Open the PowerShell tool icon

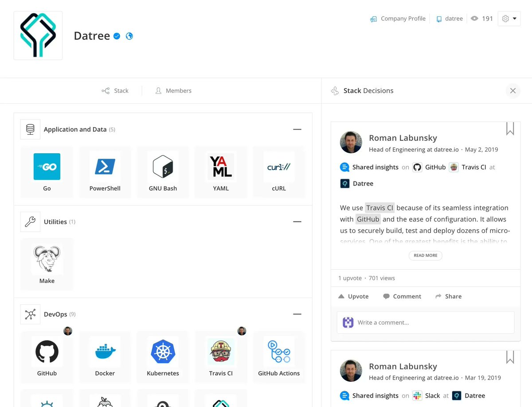pyautogui.click(x=105, y=167)
